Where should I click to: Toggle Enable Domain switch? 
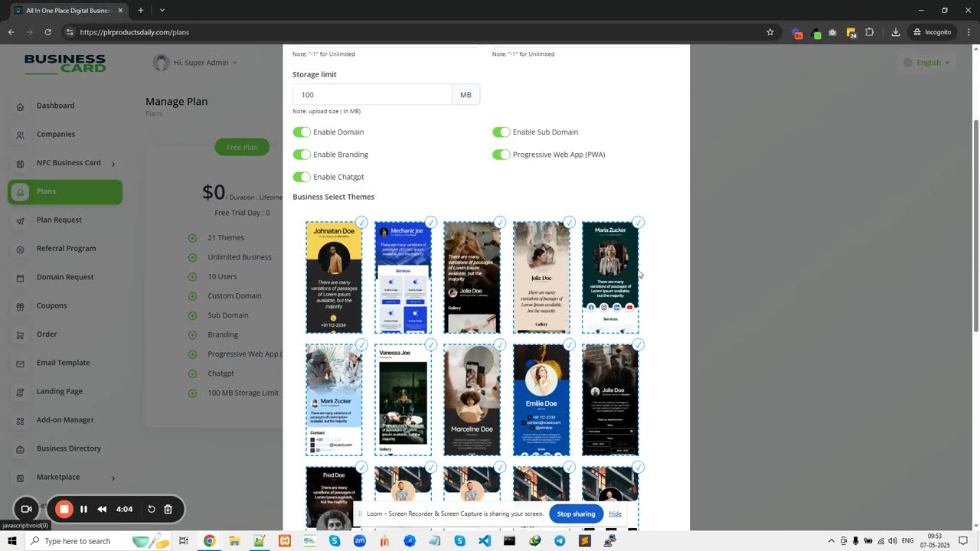point(302,132)
